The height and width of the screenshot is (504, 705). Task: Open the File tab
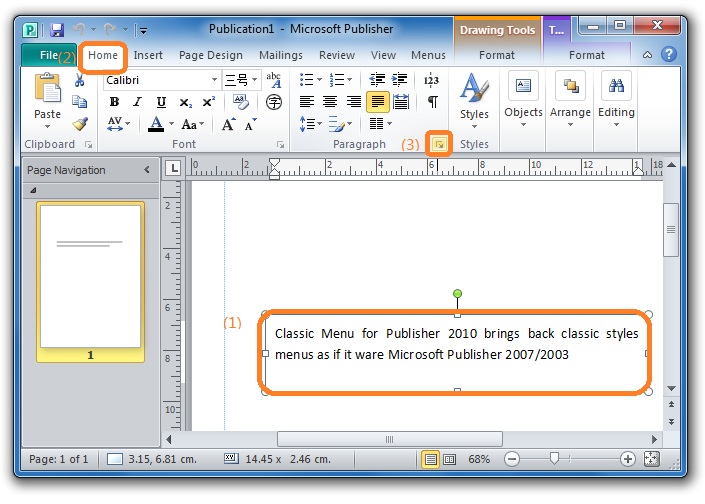coord(49,55)
